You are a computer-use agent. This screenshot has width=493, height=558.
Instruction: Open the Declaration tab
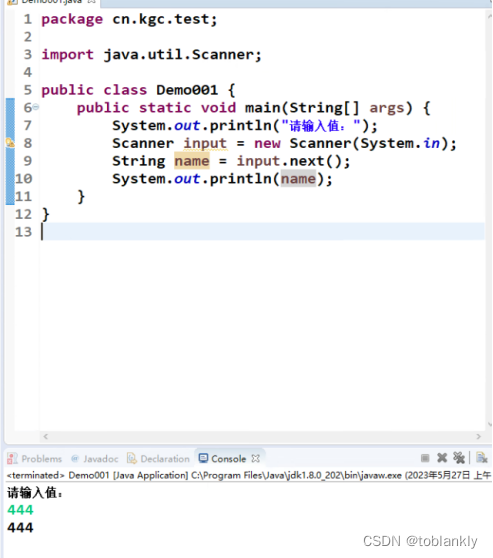pos(158,459)
